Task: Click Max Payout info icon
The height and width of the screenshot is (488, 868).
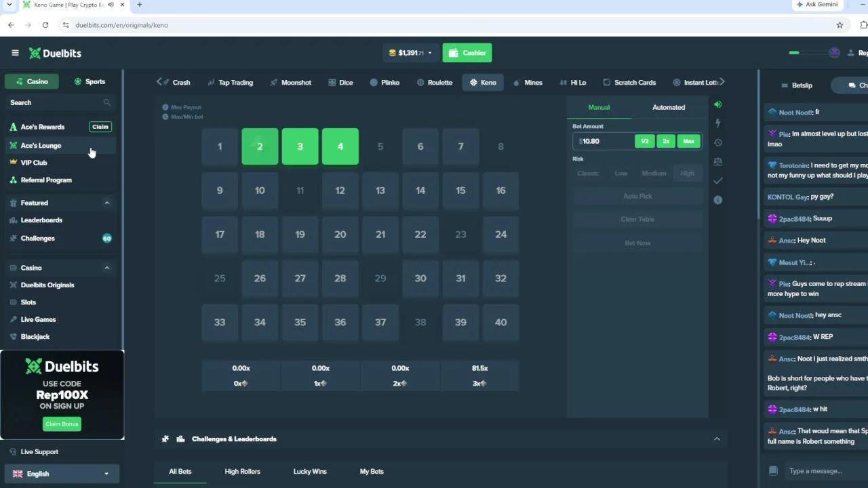Action: 165,107
